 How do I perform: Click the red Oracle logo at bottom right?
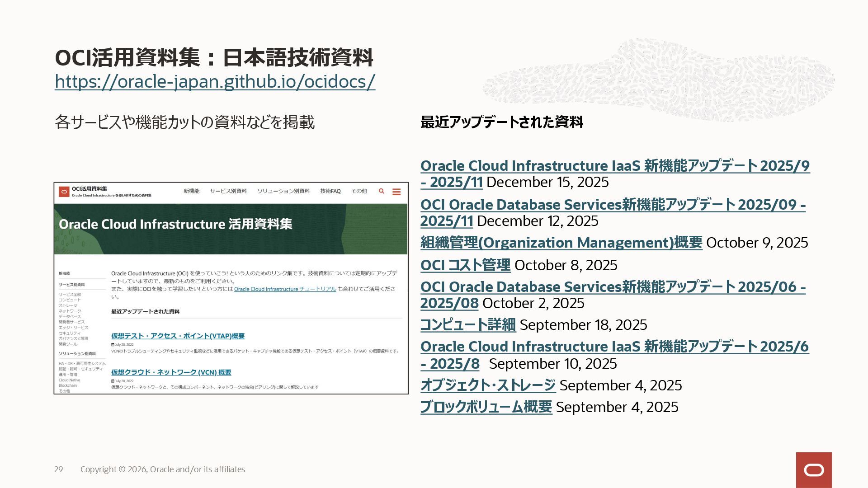tap(814, 470)
